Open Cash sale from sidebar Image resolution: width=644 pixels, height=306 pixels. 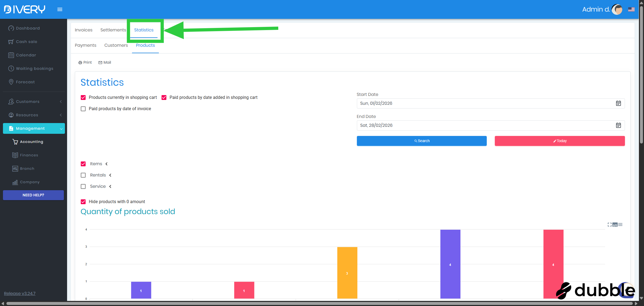pos(26,42)
